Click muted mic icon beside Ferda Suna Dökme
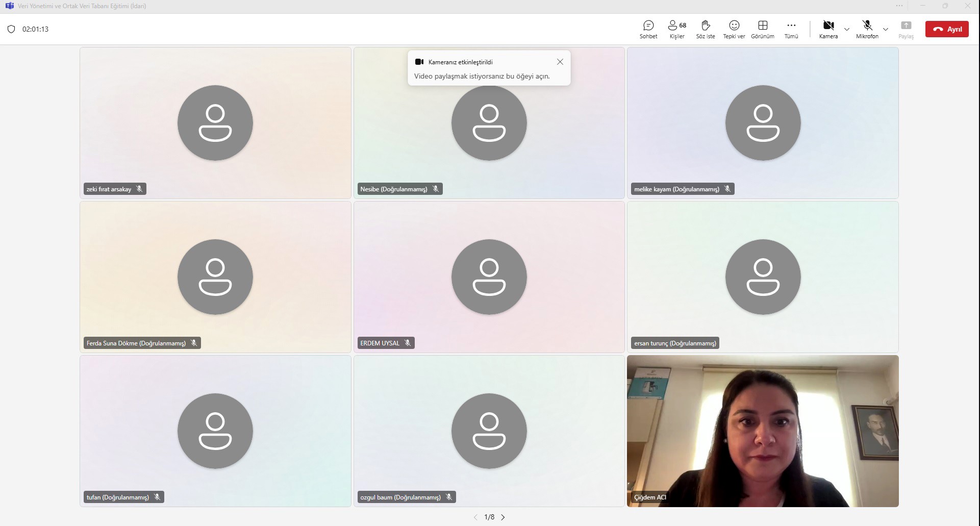This screenshot has height=526, width=980. [x=194, y=343]
